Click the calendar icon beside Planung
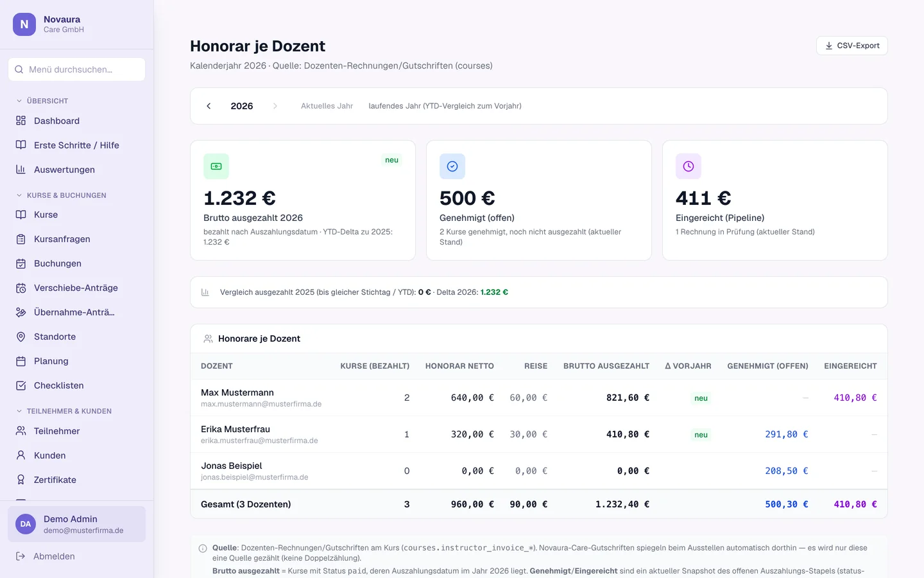 coord(21,361)
